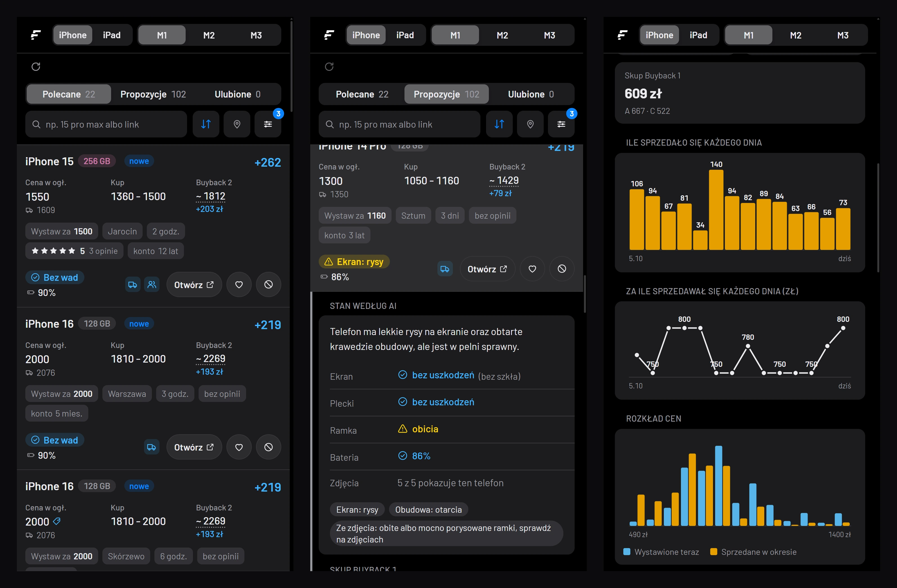
Task: Select M2 in the left panel
Action: tap(209, 35)
